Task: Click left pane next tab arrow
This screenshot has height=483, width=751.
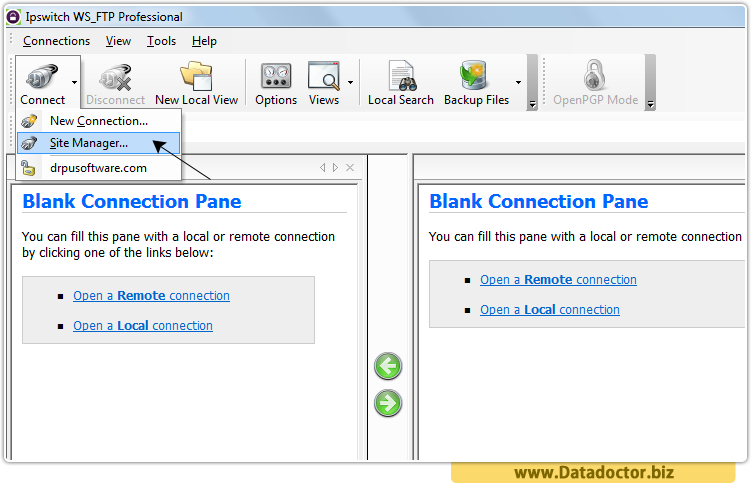Action: (335, 167)
